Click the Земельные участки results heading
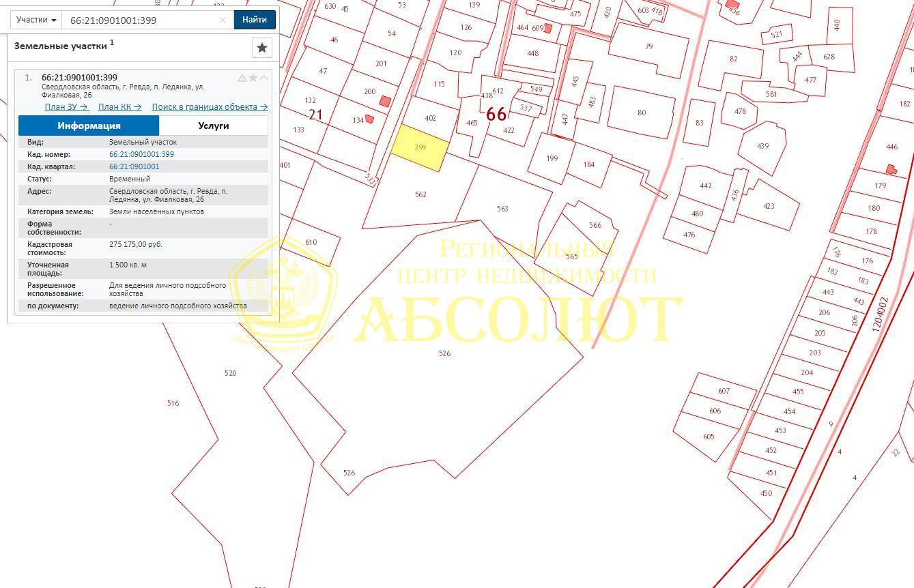914x588 pixels. pyautogui.click(x=61, y=46)
